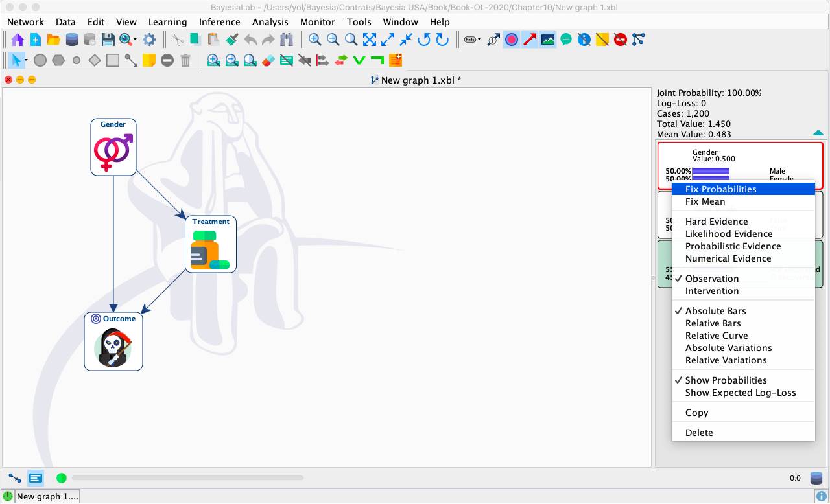Open settings with the gear icon
The width and height of the screenshot is (830, 504).
pyautogui.click(x=149, y=40)
